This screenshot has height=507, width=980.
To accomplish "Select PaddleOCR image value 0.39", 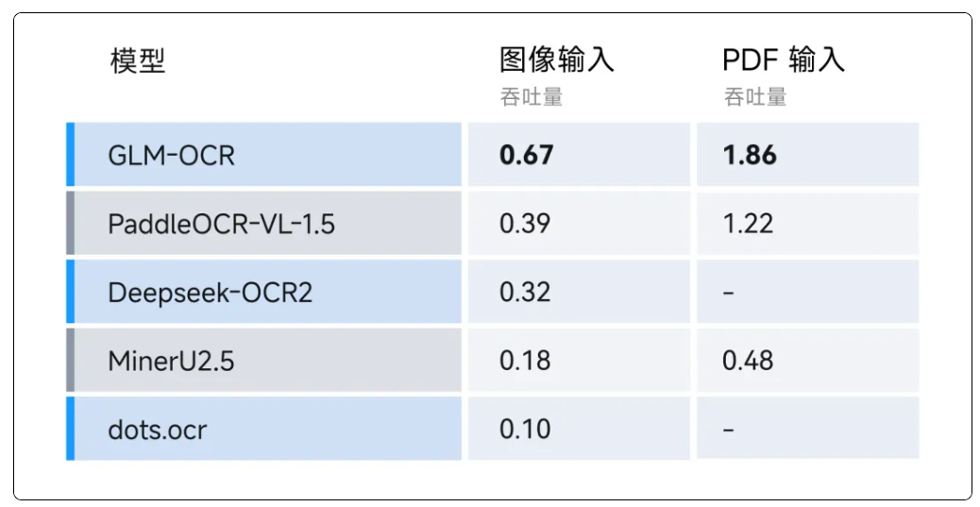I will (525, 224).
